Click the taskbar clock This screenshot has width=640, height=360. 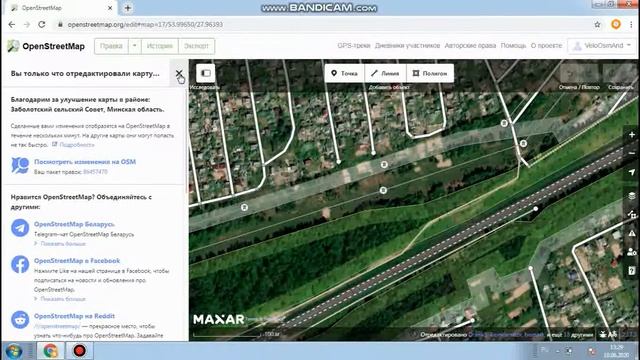[617, 351]
